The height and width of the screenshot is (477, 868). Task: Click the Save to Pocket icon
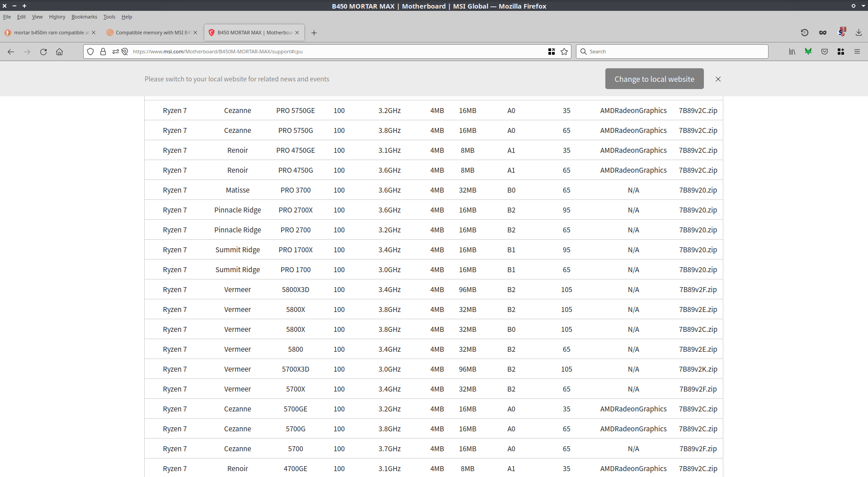[x=825, y=52]
